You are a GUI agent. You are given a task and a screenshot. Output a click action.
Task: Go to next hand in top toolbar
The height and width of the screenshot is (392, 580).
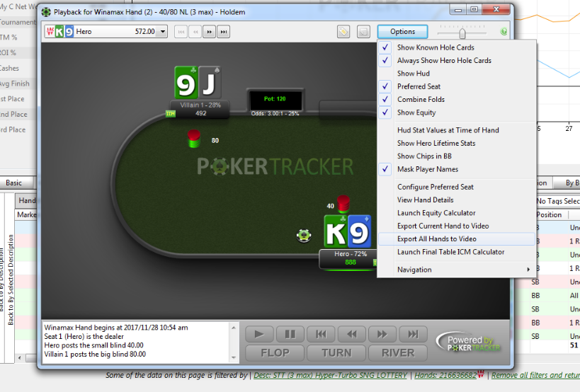point(210,32)
